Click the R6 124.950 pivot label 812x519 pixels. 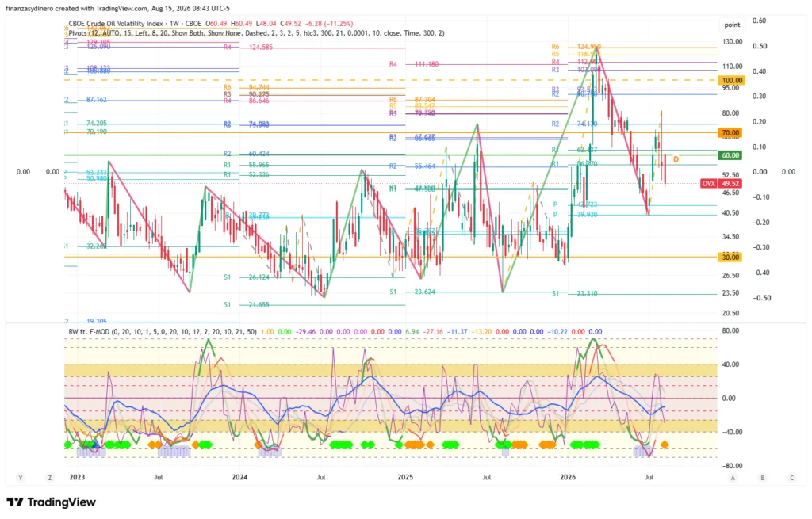(x=576, y=47)
